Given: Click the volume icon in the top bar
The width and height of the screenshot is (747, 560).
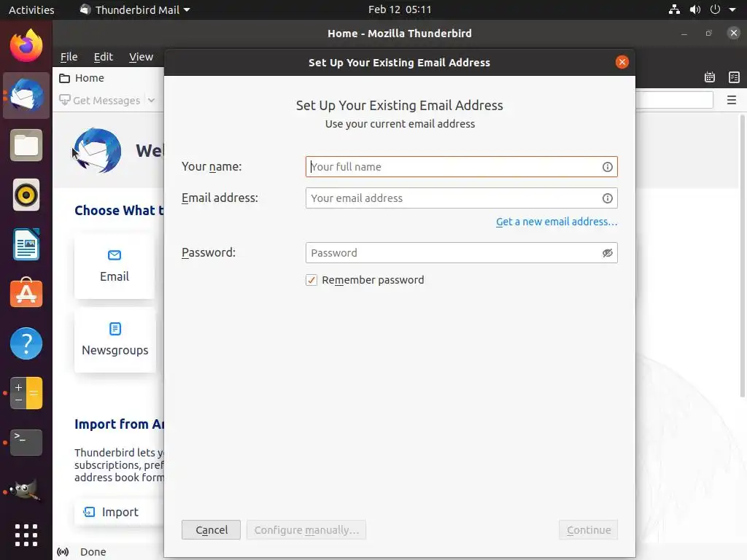Looking at the screenshot, I should click(695, 9).
